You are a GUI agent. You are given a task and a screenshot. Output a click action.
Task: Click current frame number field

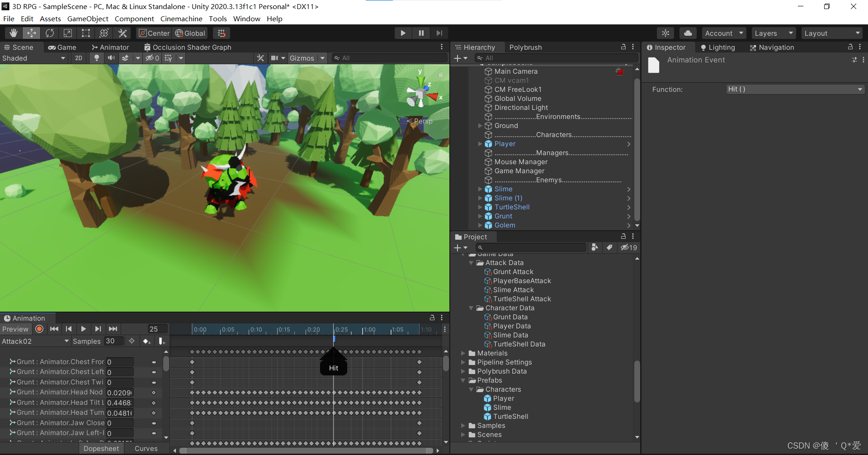(x=157, y=329)
